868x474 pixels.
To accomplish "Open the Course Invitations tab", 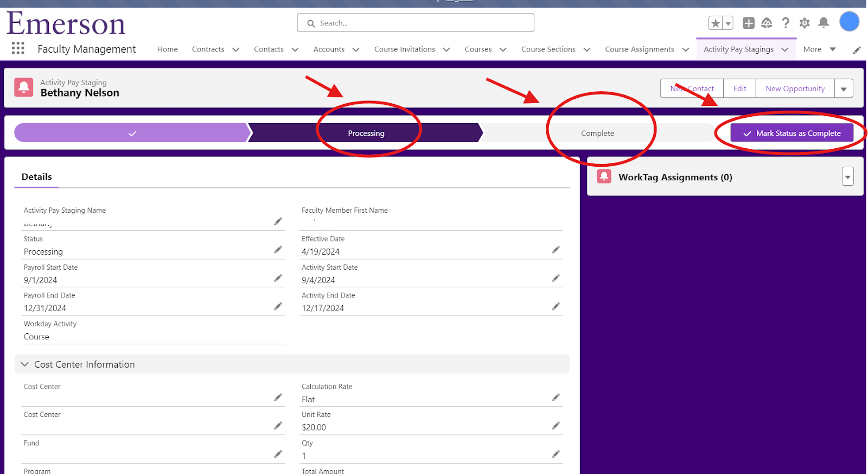I will (405, 49).
